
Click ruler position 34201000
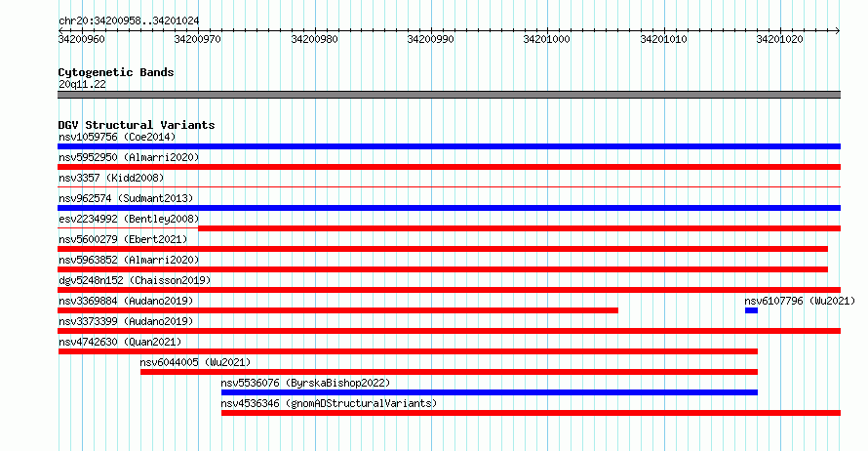pos(547,39)
